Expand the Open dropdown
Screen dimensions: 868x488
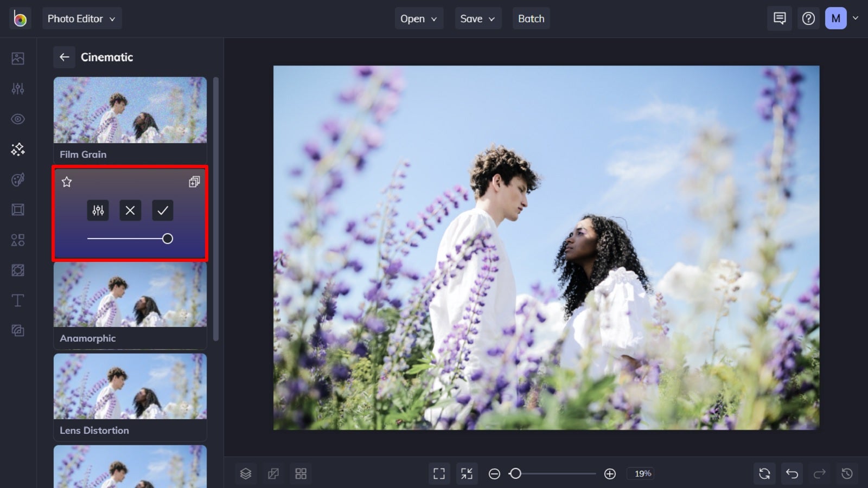coord(418,18)
